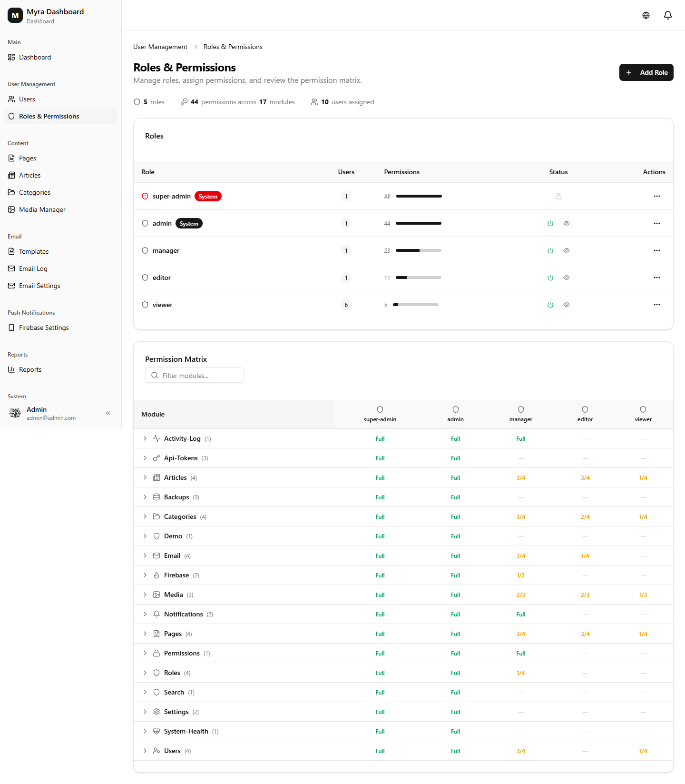The height and width of the screenshot is (784, 685).
Task: Expand the Firebase module row
Action: point(145,575)
